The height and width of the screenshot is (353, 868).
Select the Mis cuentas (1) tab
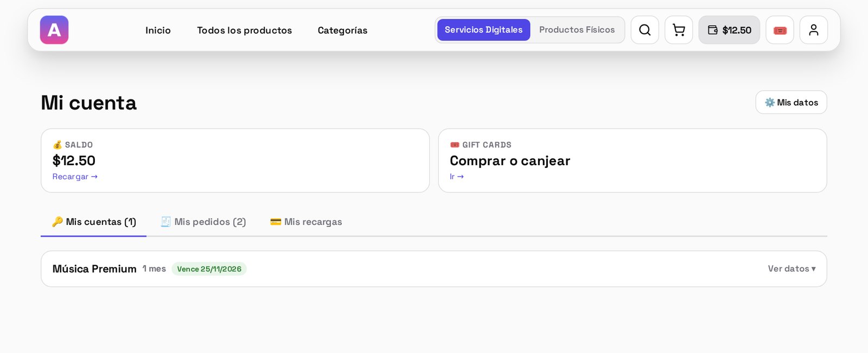94,222
